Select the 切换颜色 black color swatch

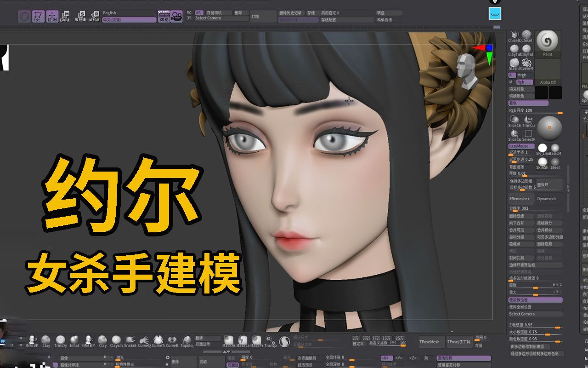pos(541,92)
